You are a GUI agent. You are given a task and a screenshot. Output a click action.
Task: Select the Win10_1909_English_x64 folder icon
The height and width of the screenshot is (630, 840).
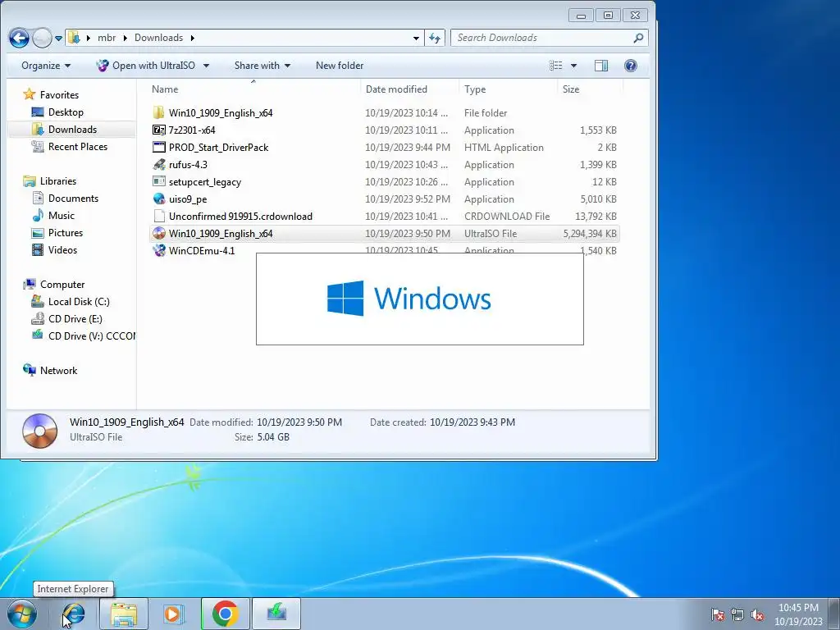point(158,112)
